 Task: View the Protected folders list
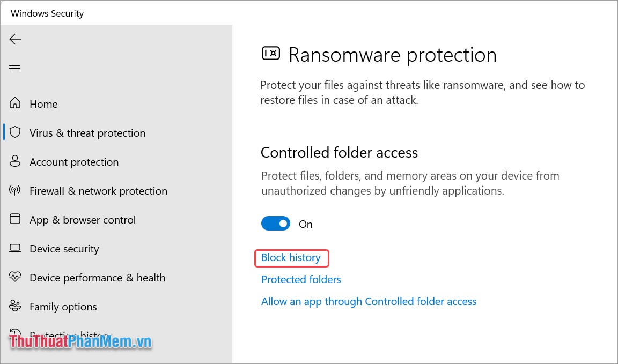click(x=300, y=279)
